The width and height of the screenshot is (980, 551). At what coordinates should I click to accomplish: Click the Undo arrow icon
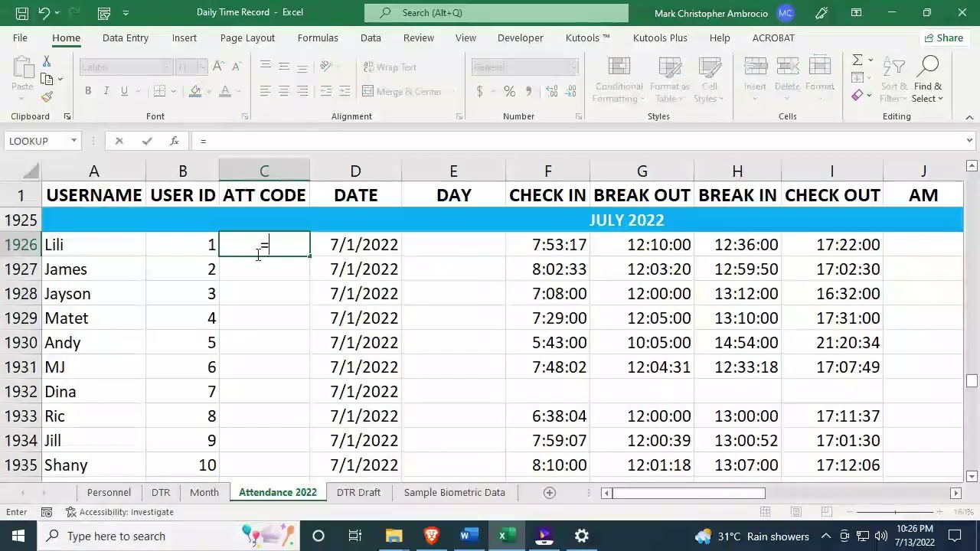pyautogui.click(x=44, y=13)
